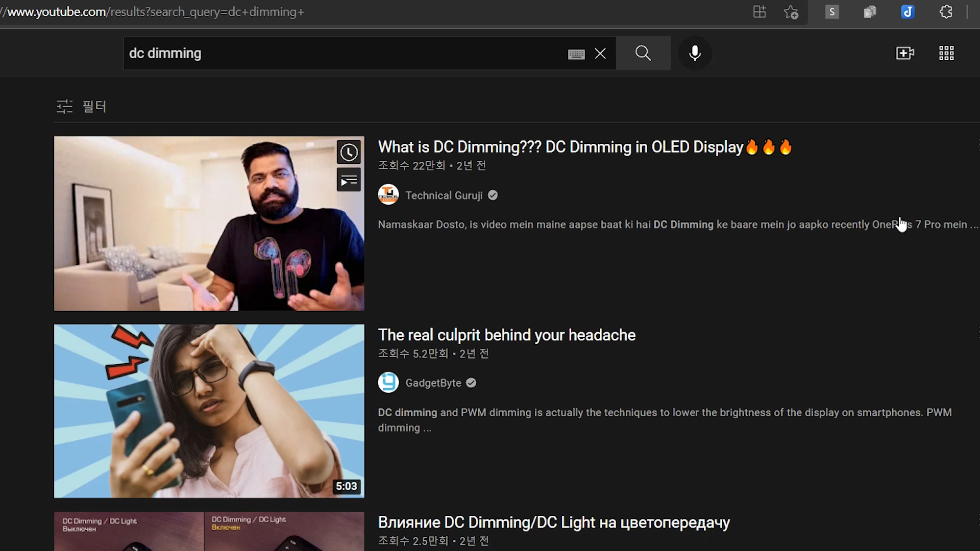The height and width of the screenshot is (551, 980).
Task: Add page to favorites star icon
Action: (791, 12)
